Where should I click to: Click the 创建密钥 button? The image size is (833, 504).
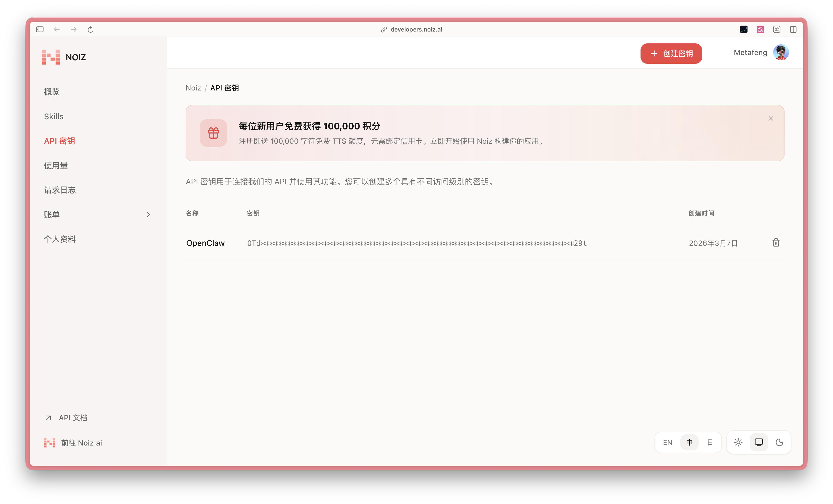pos(671,53)
